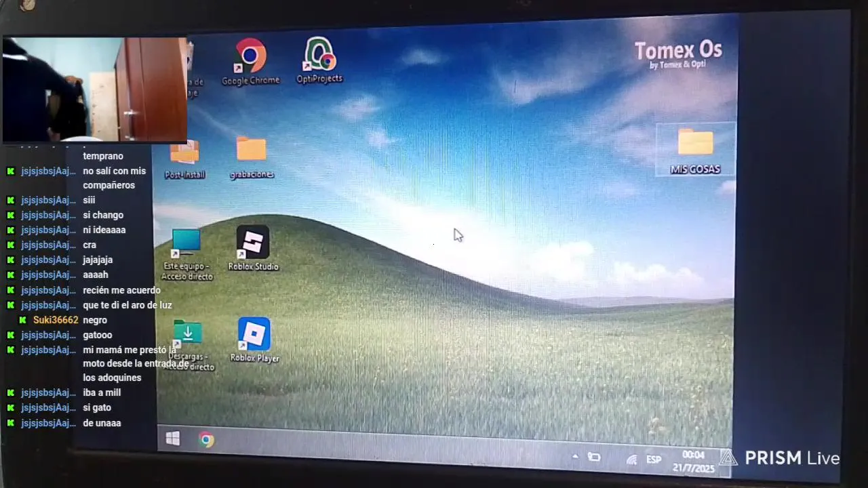The height and width of the screenshot is (488, 868).
Task: Open the Wi-Fi network tray icon
Action: pyautogui.click(x=631, y=460)
